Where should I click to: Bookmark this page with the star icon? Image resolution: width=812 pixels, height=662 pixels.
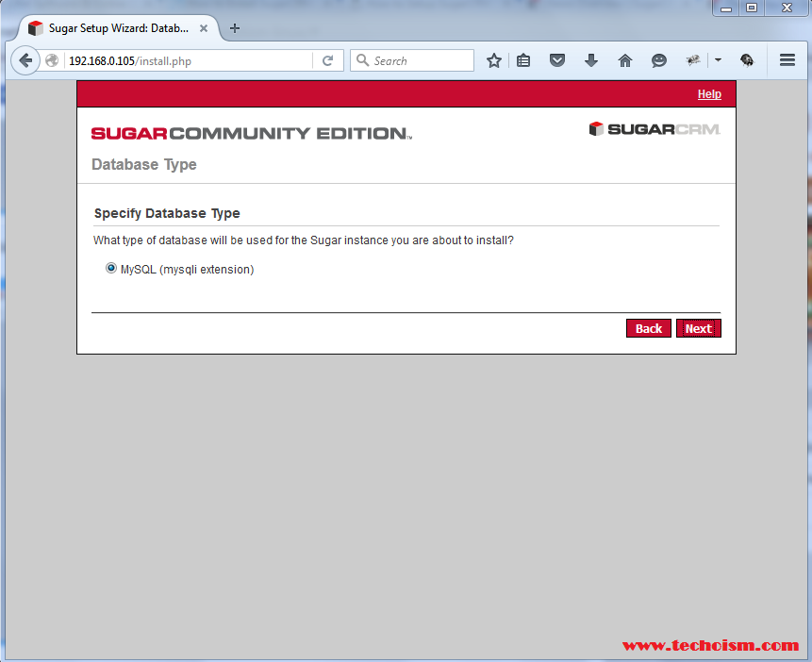(x=494, y=60)
